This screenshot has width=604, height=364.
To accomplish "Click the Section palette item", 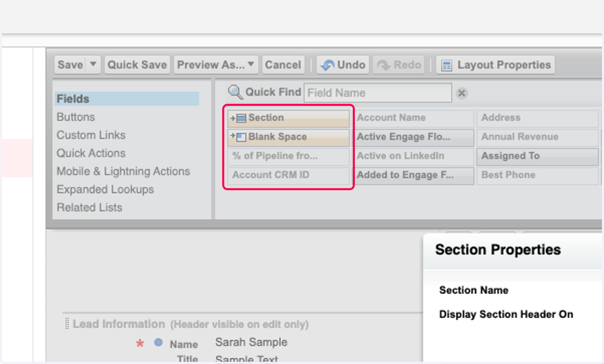I will pyautogui.click(x=288, y=118).
